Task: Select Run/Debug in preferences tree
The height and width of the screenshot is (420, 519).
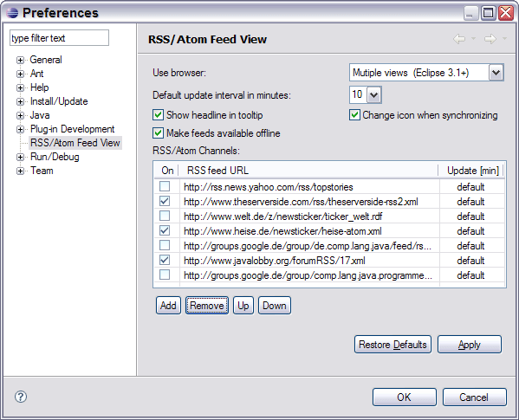Action: click(55, 157)
